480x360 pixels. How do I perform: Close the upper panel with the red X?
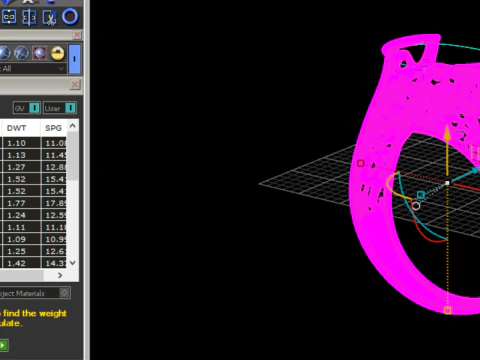click(77, 35)
